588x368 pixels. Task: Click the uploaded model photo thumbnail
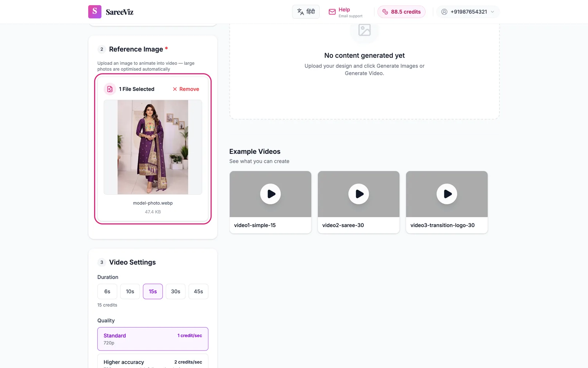[153, 147]
